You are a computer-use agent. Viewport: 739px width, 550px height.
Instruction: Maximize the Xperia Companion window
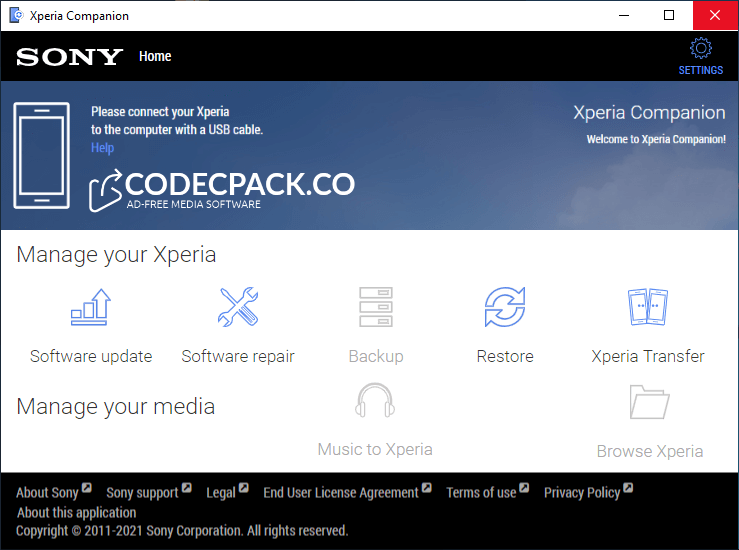coord(668,16)
